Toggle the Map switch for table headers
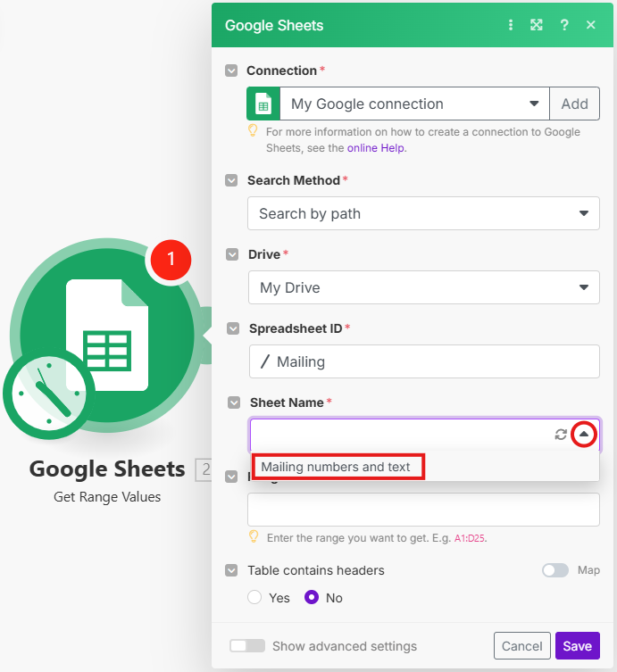Viewport: 617px width, 672px height. pos(554,570)
